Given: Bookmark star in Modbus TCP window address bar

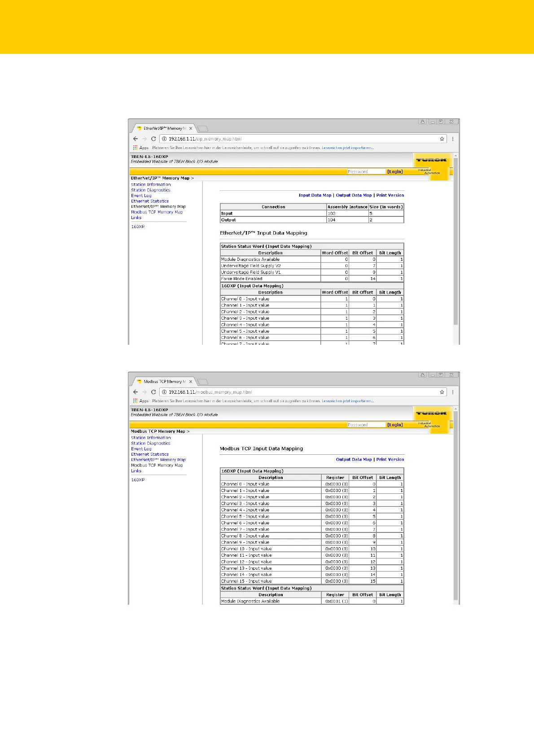Looking at the screenshot, I should [x=442, y=392].
